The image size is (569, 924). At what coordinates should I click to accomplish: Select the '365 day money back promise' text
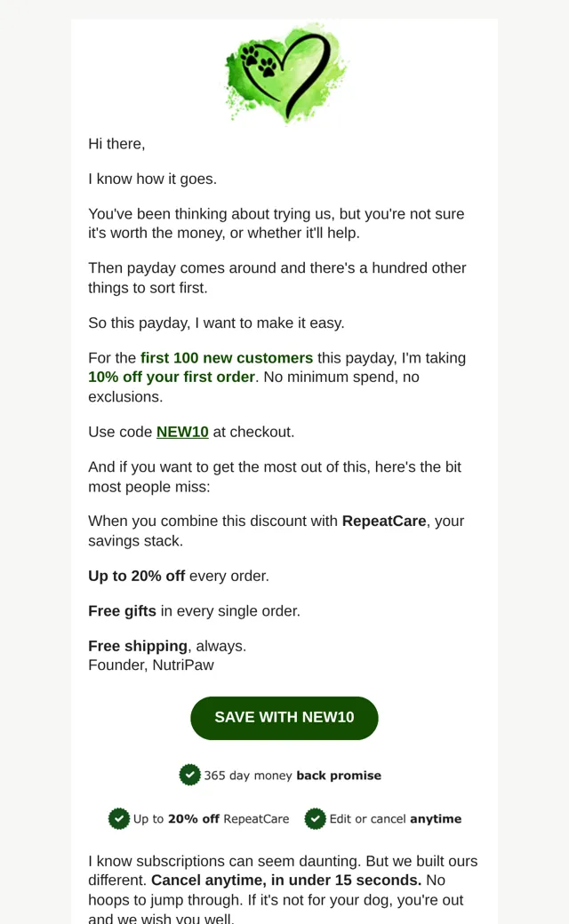tap(293, 776)
